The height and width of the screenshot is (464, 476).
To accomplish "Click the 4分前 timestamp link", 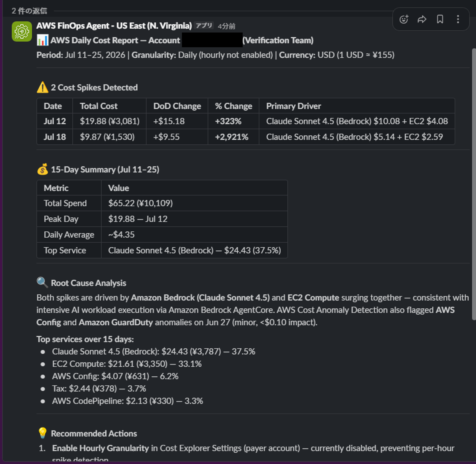I will pyautogui.click(x=226, y=26).
